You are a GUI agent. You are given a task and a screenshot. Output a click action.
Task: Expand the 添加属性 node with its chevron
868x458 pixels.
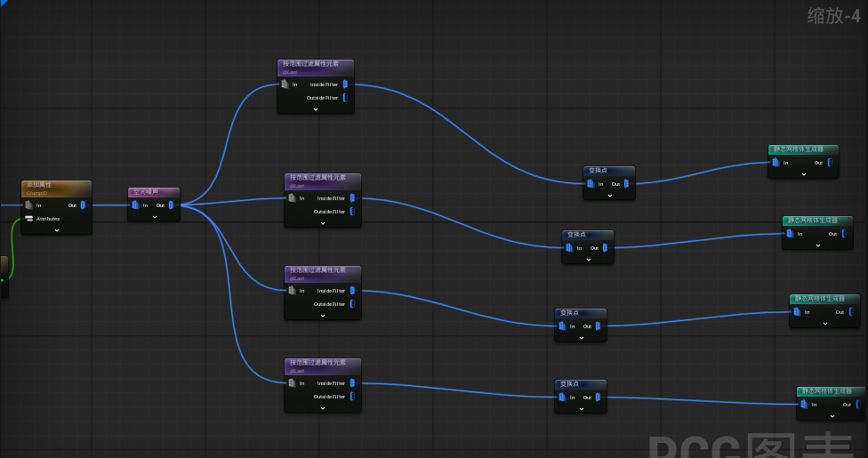coord(56,229)
